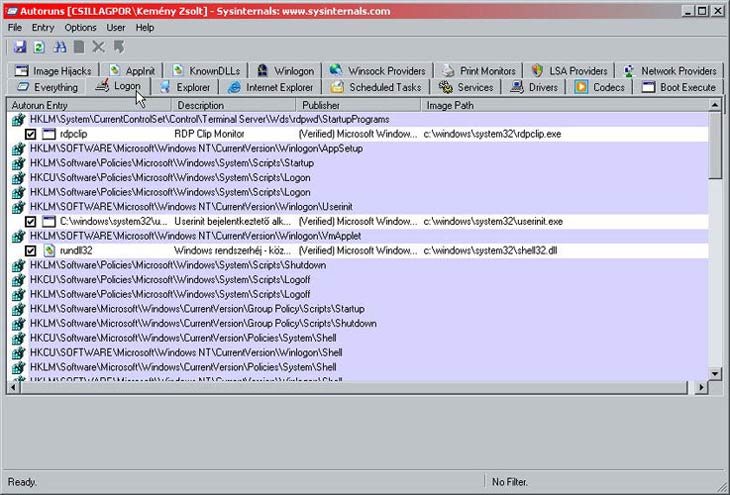The height and width of the screenshot is (495, 730).
Task: Click the Save toolbar icon
Action: coord(20,47)
